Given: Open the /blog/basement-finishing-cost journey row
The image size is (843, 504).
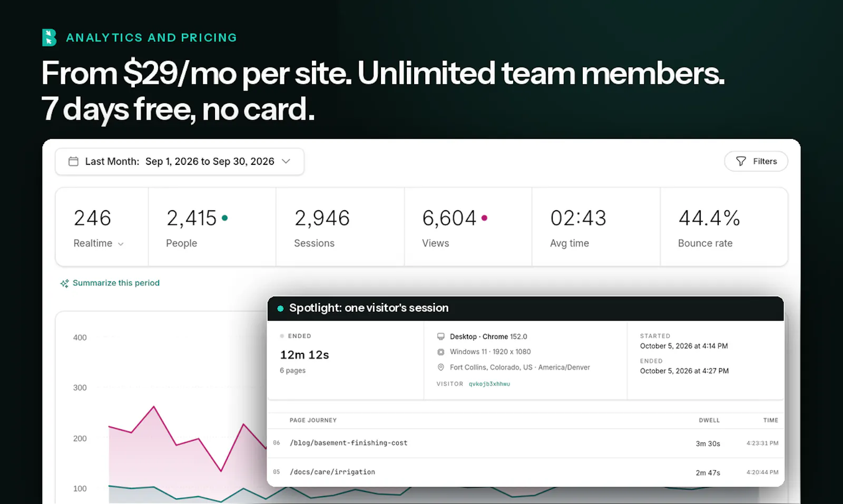Looking at the screenshot, I should (525, 443).
